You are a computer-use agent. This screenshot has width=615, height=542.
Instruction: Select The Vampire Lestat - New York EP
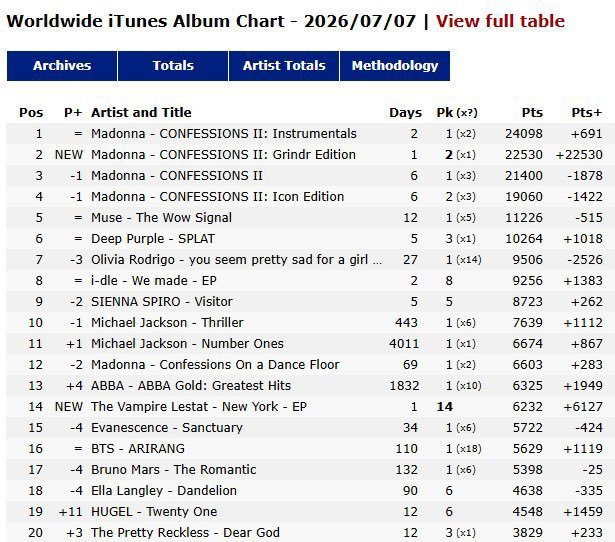click(198, 407)
